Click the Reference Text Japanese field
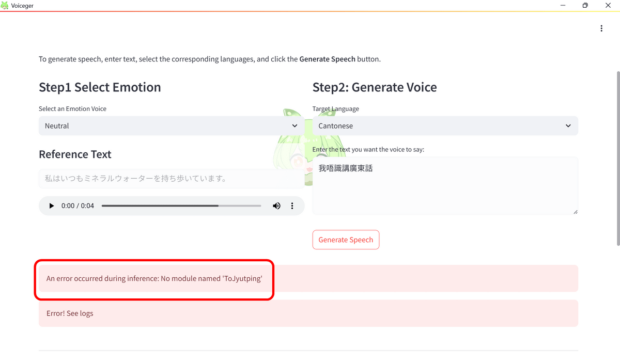Viewport: 620px width, 364px height. pyautogui.click(x=171, y=178)
